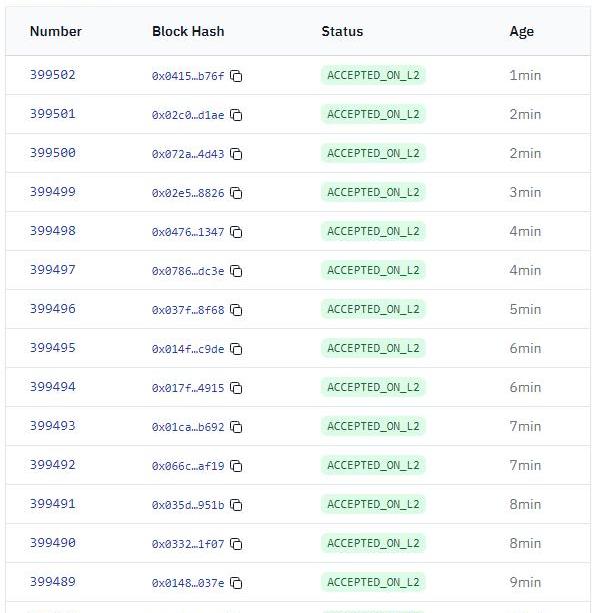The width and height of the screenshot is (595, 613).
Task: Open block hash link 0x066c…af19
Action: (x=188, y=466)
